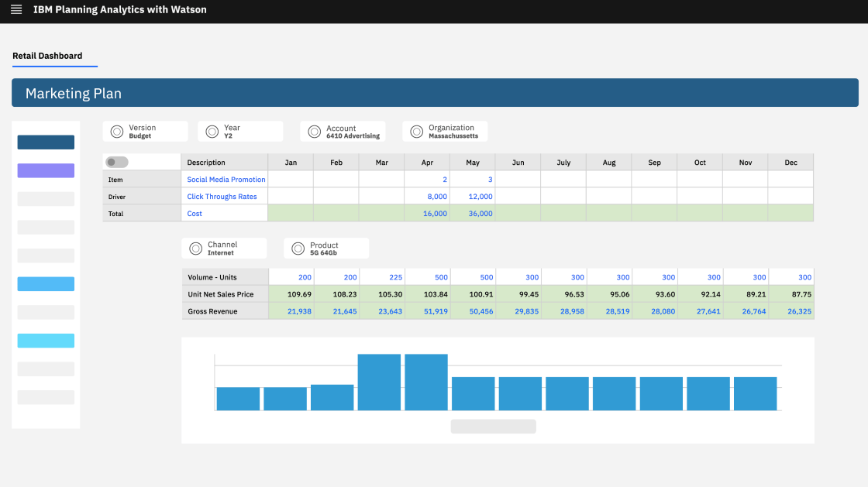Open the Channel Internet dropdown
This screenshot has height=487, width=868.
click(x=224, y=249)
